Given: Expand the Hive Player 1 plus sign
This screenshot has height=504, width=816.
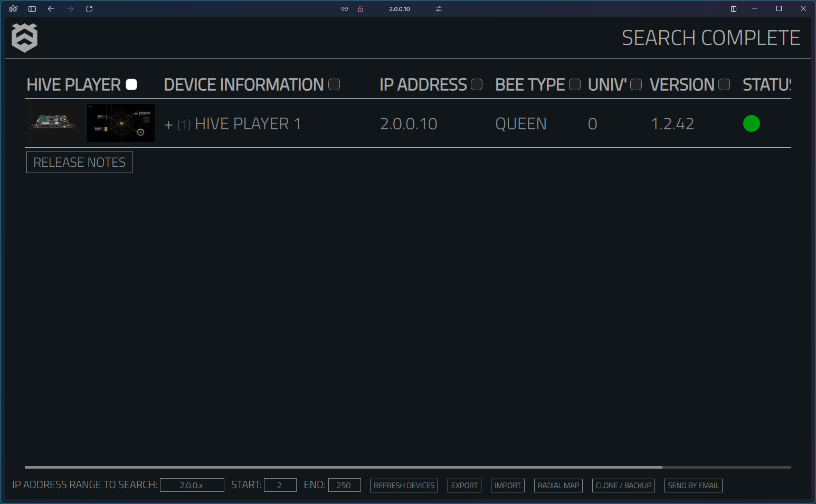Looking at the screenshot, I should coord(168,125).
